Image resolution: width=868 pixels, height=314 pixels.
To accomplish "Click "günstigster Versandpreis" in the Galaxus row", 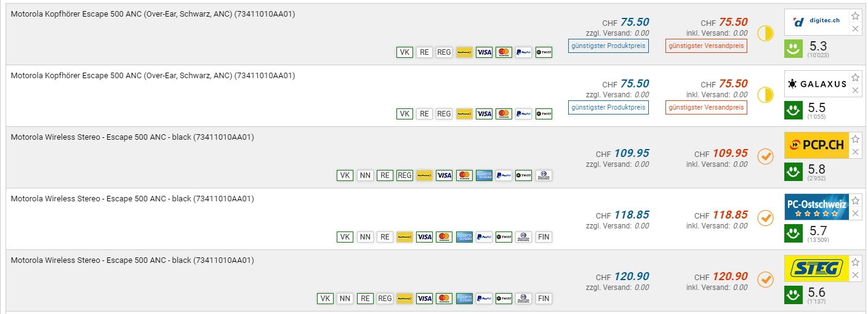I will (x=706, y=107).
